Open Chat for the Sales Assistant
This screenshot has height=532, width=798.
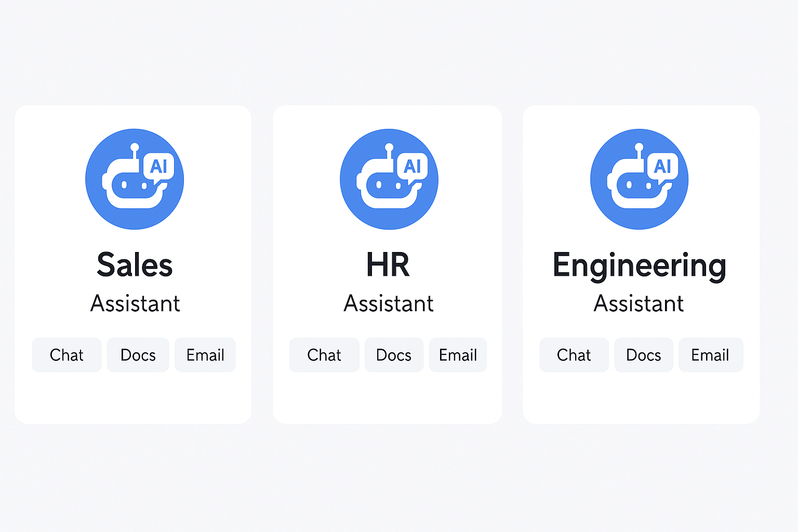click(66, 355)
